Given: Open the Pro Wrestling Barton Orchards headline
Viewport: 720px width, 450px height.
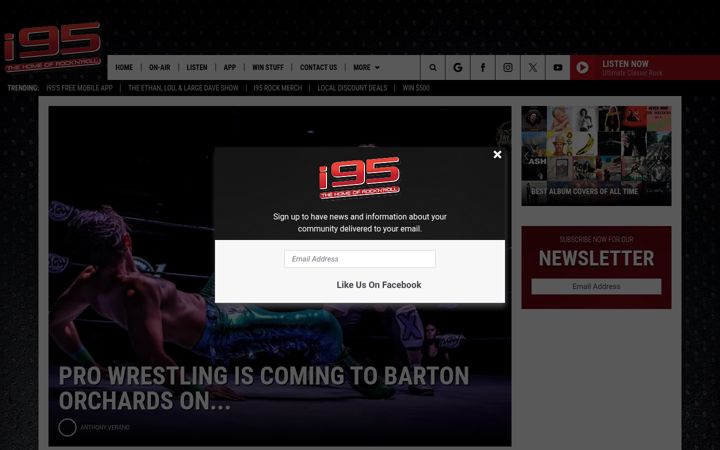Looking at the screenshot, I should pos(264,388).
